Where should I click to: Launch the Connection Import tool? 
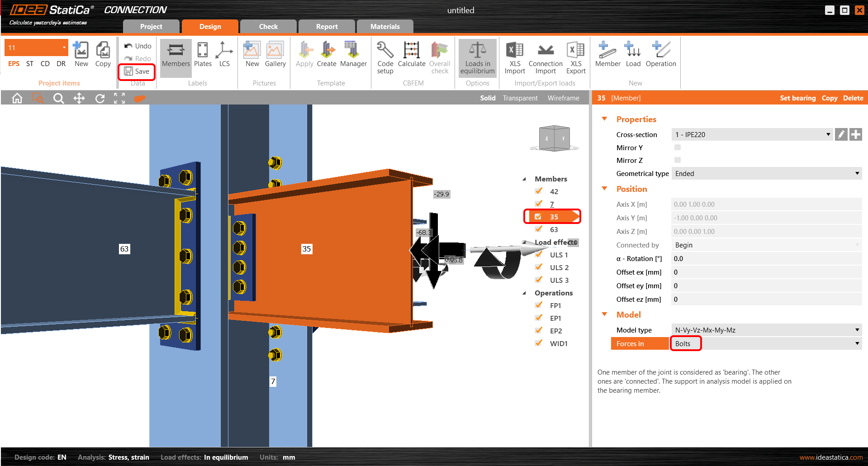pyautogui.click(x=545, y=57)
